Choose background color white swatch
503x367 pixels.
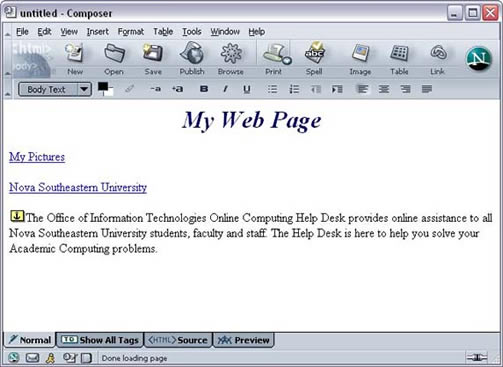(x=109, y=92)
